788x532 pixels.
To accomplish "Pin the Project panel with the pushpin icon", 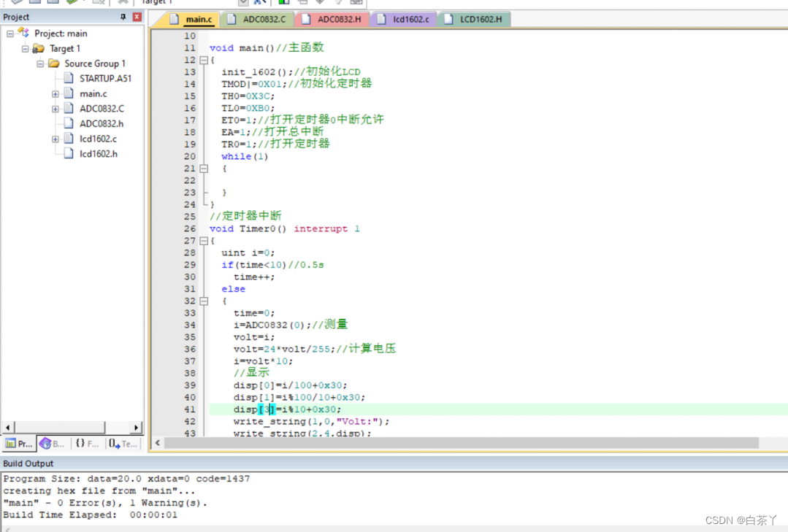I will coord(123,17).
